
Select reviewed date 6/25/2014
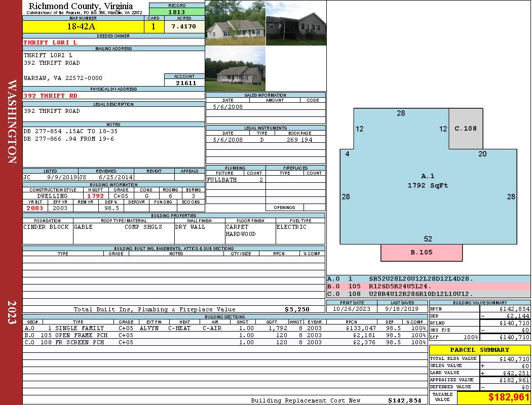[x=116, y=177]
